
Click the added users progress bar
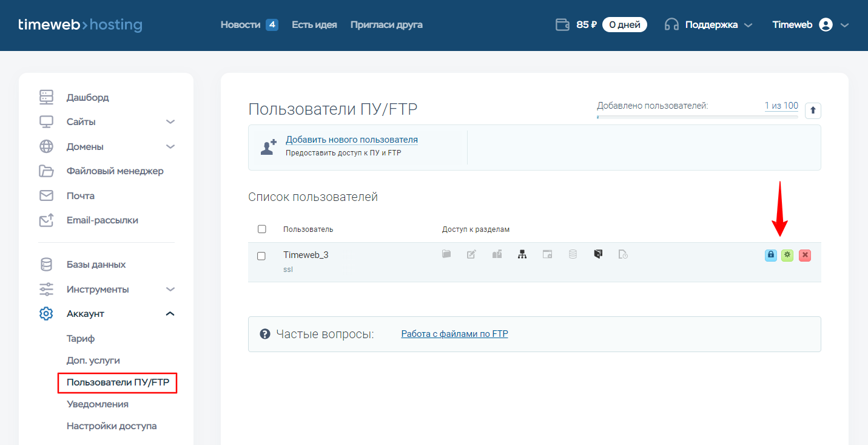[697, 117]
